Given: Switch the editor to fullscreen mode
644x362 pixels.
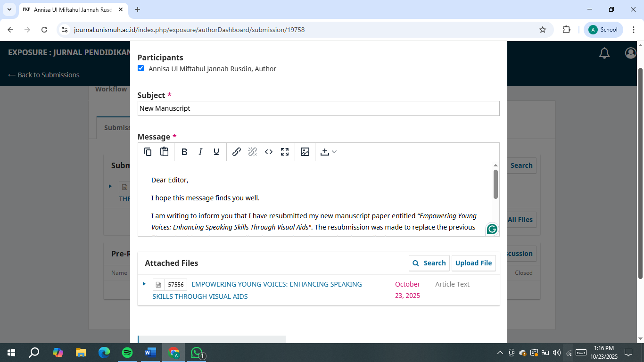Looking at the screenshot, I should pyautogui.click(x=285, y=152).
